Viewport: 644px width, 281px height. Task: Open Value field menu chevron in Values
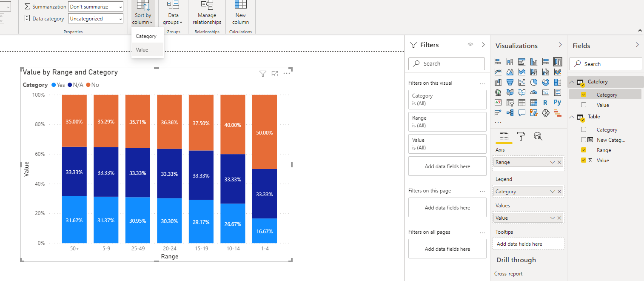click(x=552, y=218)
